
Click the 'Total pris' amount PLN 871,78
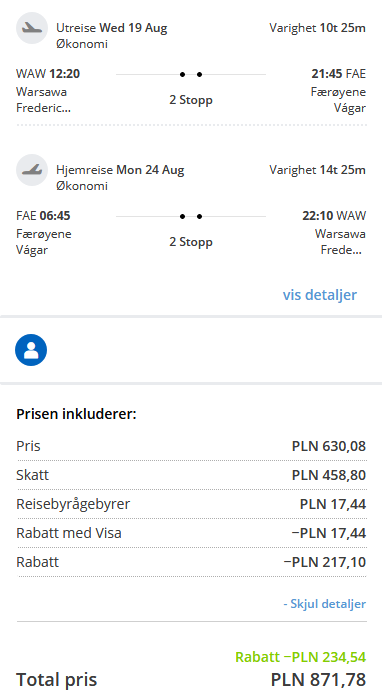pos(318,679)
